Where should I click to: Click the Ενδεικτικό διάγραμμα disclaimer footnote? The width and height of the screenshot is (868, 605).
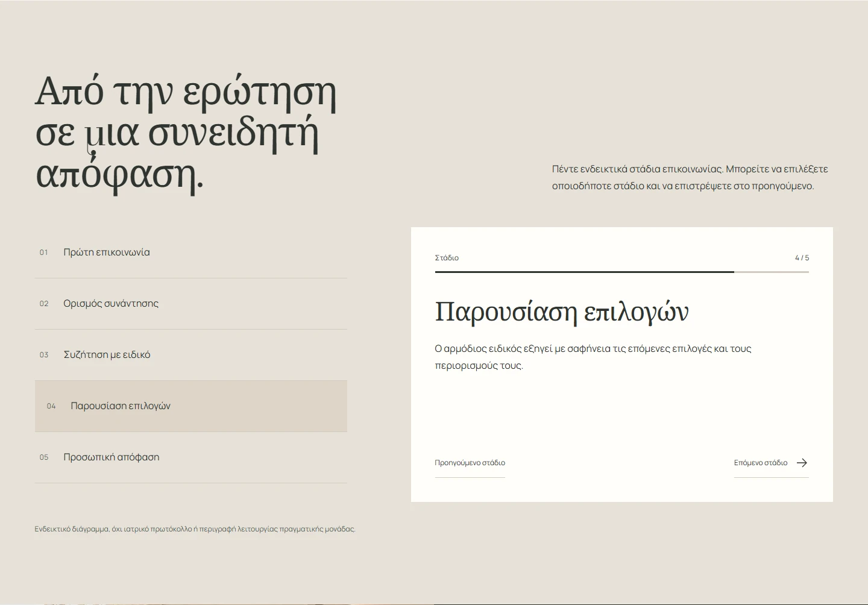(x=195, y=529)
